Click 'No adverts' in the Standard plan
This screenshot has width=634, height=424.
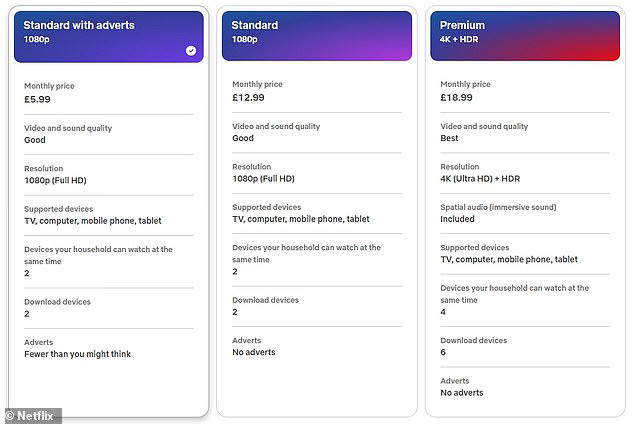254,352
